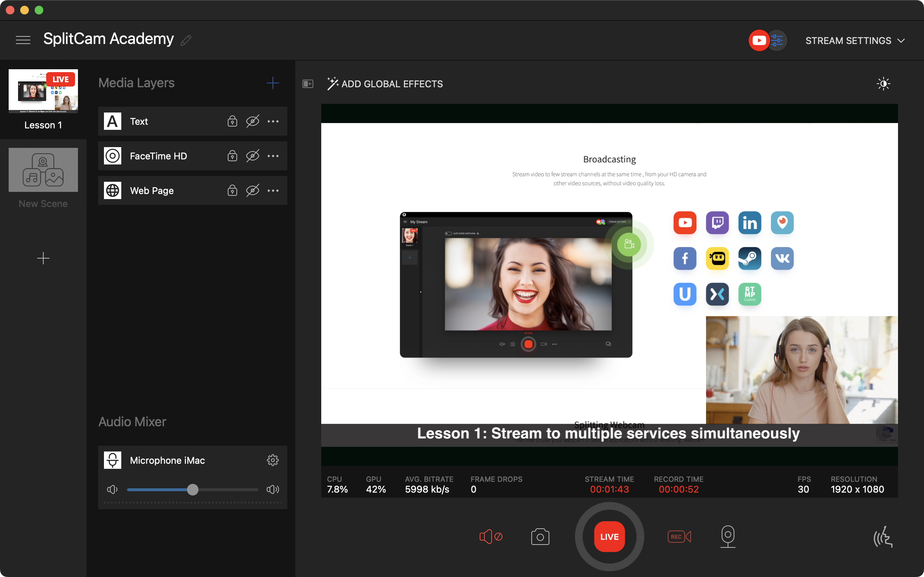The image size is (924, 577).
Task: Open more options for the Web Page layer
Action: coord(273,190)
